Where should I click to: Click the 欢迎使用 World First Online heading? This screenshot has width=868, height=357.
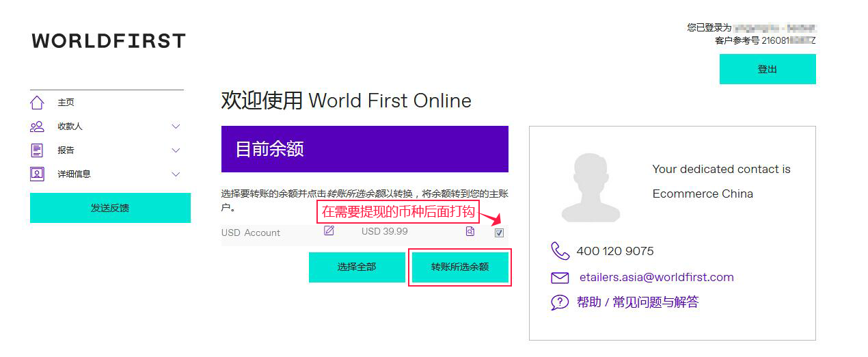coord(347,101)
